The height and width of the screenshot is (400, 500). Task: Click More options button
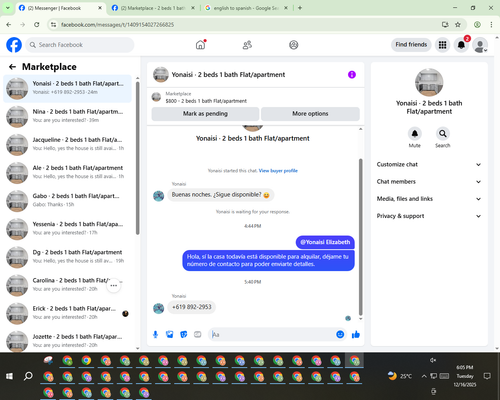(310, 114)
